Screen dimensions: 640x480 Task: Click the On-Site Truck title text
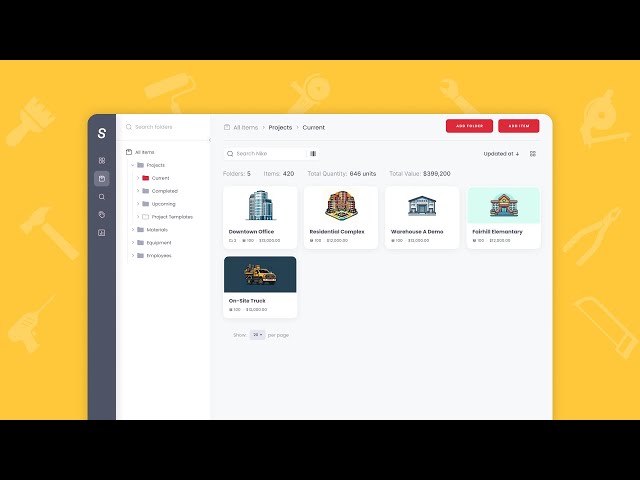pos(247,300)
